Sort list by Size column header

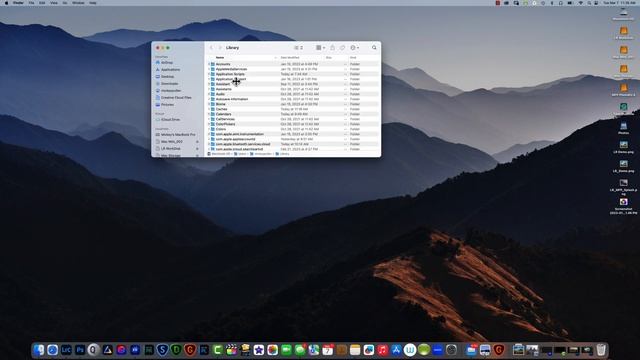coord(329,58)
